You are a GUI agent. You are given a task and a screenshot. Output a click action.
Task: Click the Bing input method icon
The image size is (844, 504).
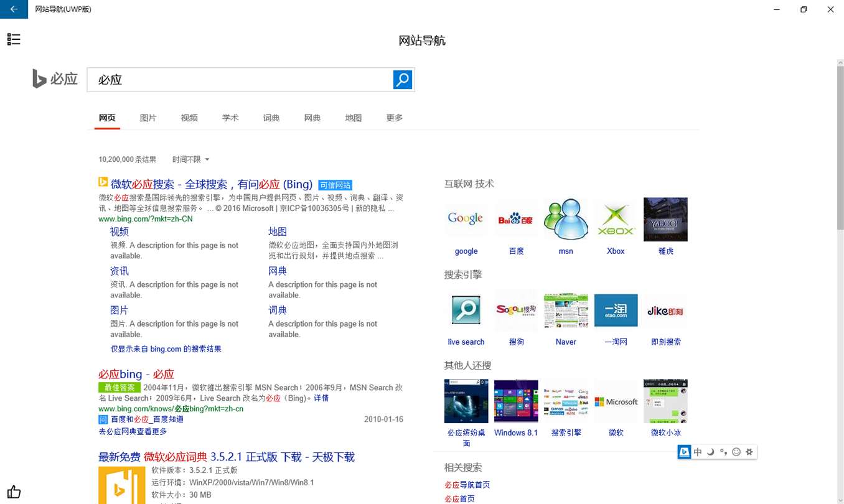(684, 452)
